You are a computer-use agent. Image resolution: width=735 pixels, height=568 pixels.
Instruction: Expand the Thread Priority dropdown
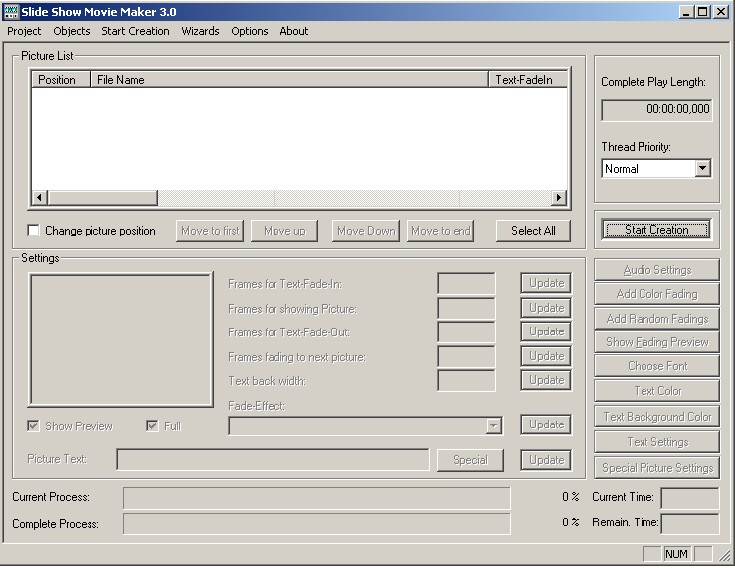[703, 169]
